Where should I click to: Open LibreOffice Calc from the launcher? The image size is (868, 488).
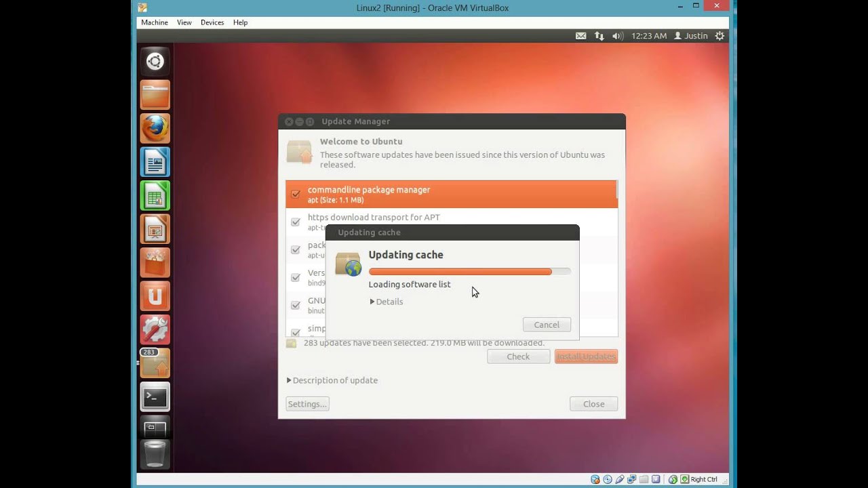click(155, 196)
